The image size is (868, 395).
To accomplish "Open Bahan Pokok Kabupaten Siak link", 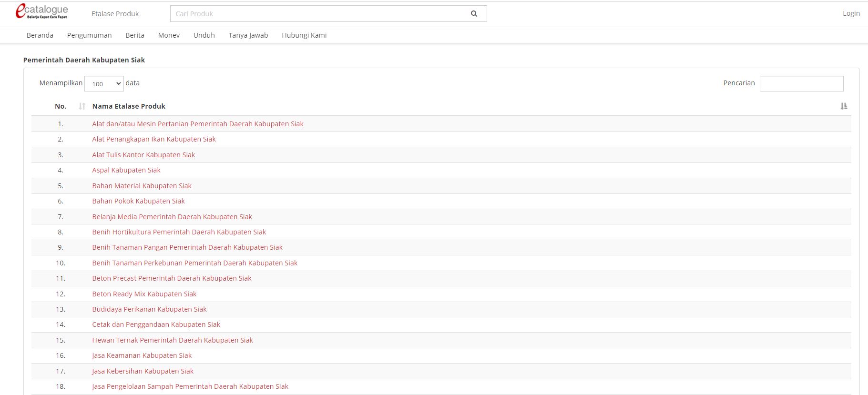I will click(138, 201).
